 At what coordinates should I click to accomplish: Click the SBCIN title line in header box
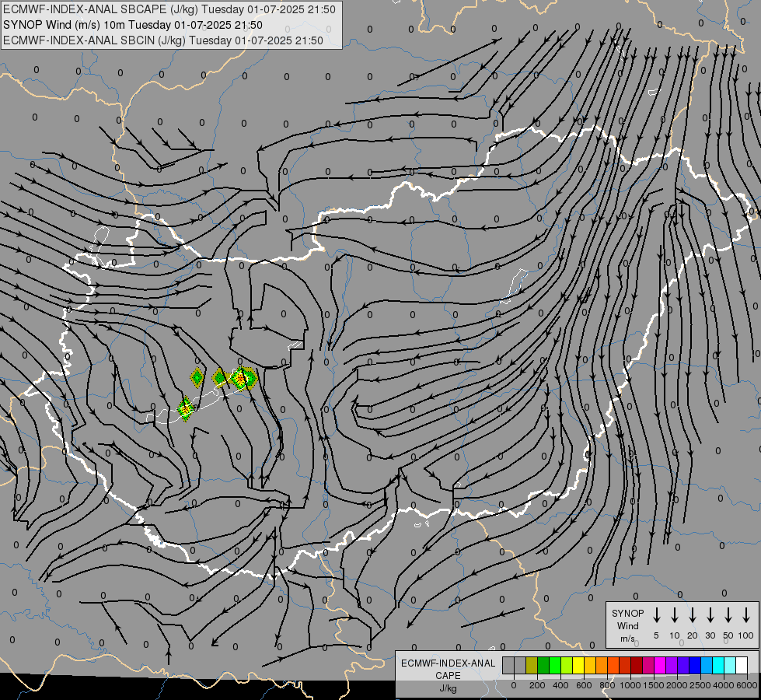tap(163, 40)
